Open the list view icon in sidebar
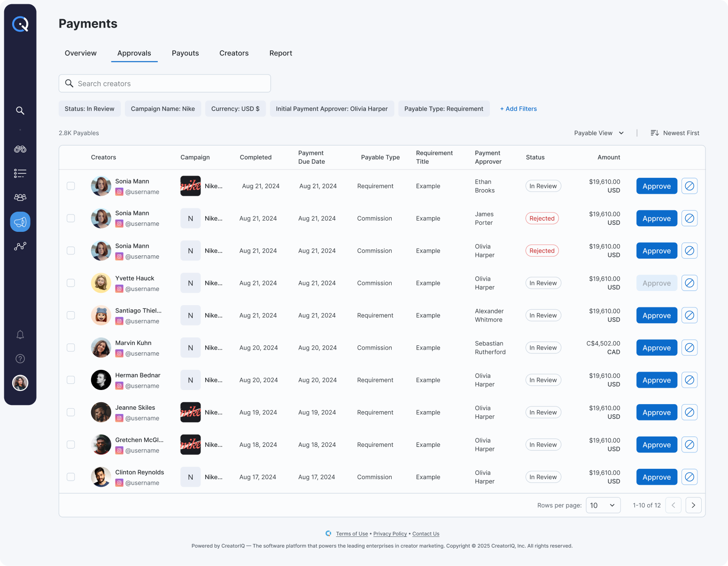The height and width of the screenshot is (566, 728). (20, 173)
